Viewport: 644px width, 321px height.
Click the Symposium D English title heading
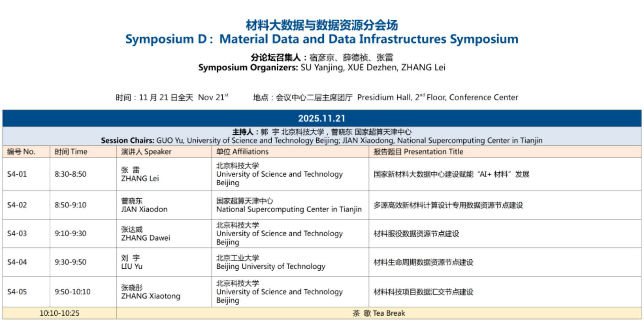coord(322,39)
